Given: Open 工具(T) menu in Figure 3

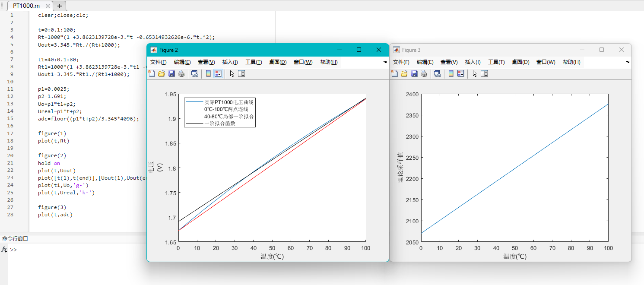Looking at the screenshot, I should [x=496, y=62].
